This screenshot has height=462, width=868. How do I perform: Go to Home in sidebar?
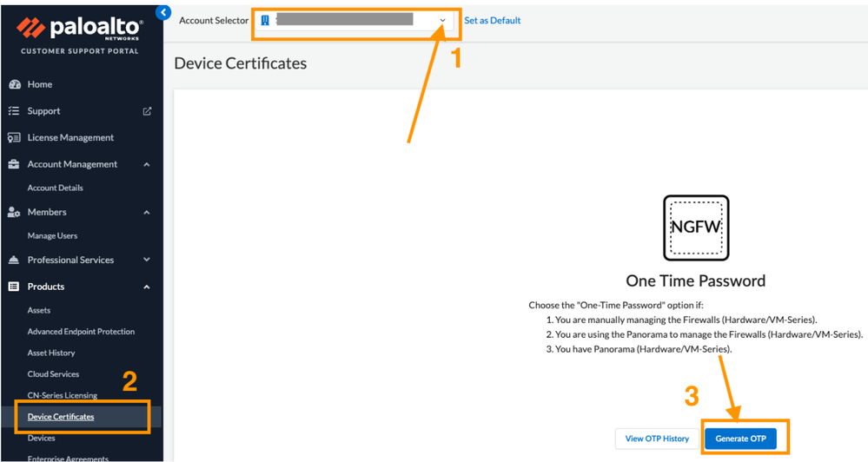pos(40,84)
